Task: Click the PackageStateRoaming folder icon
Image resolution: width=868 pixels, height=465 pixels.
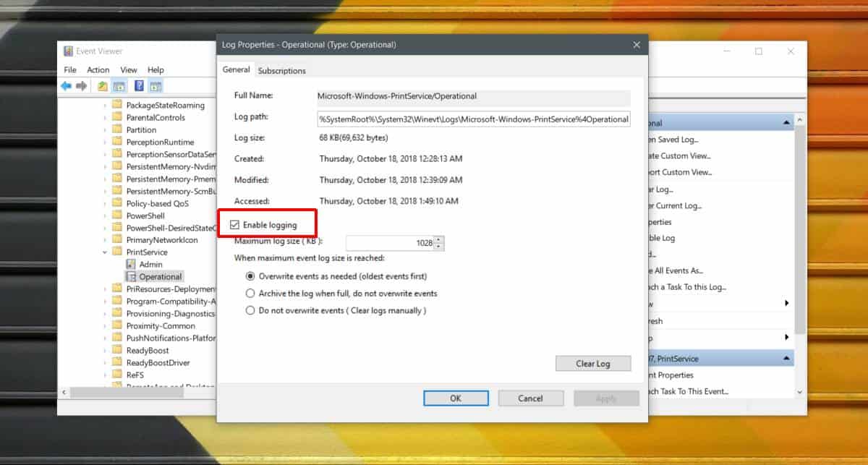Action: 117,105
